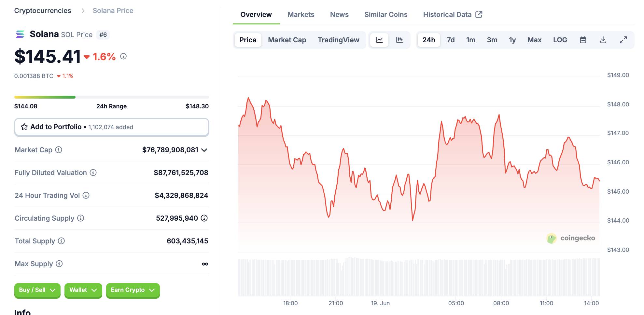The height and width of the screenshot is (315, 644).
Task: Open the Market Cap info icon
Action: pos(59,150)
